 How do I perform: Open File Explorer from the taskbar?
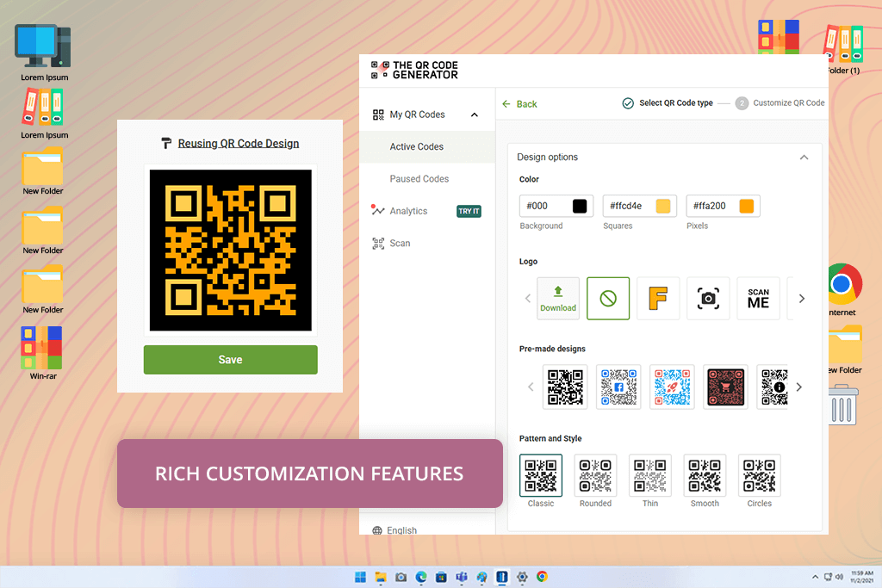coord(381,577)
